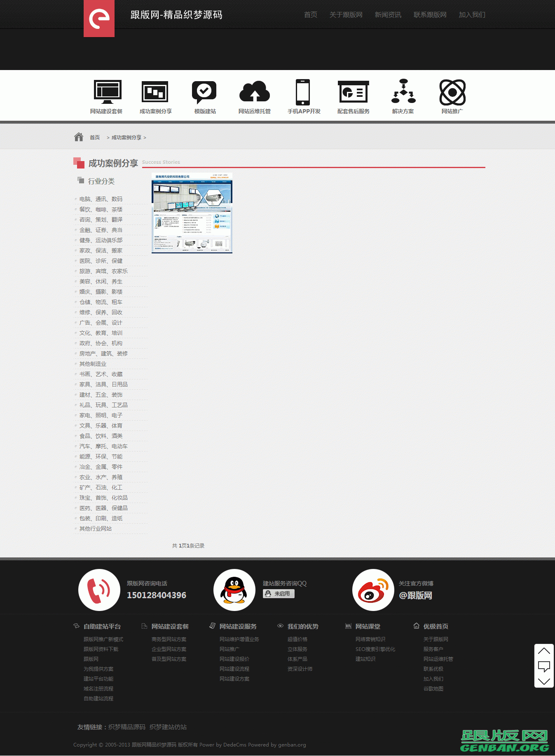Open the Weibo logo icon
This screenshot has height=756, width=555.
tap(373, 590)
